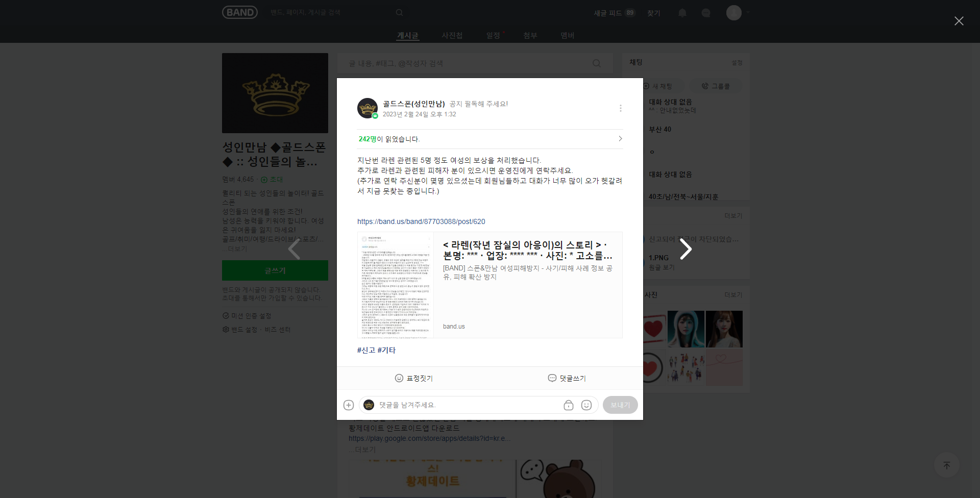
Task: Open the emoji smiley picker in comment box
Action: pos(586,405)
